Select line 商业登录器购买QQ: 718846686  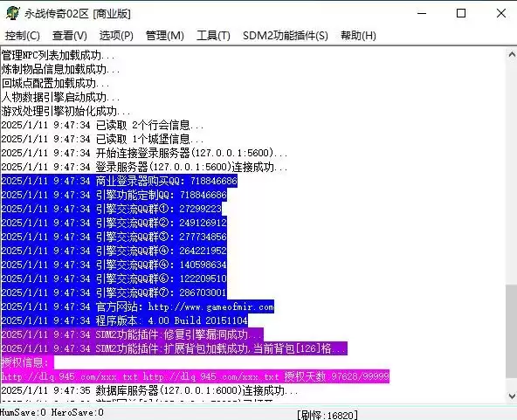point(120,181)
